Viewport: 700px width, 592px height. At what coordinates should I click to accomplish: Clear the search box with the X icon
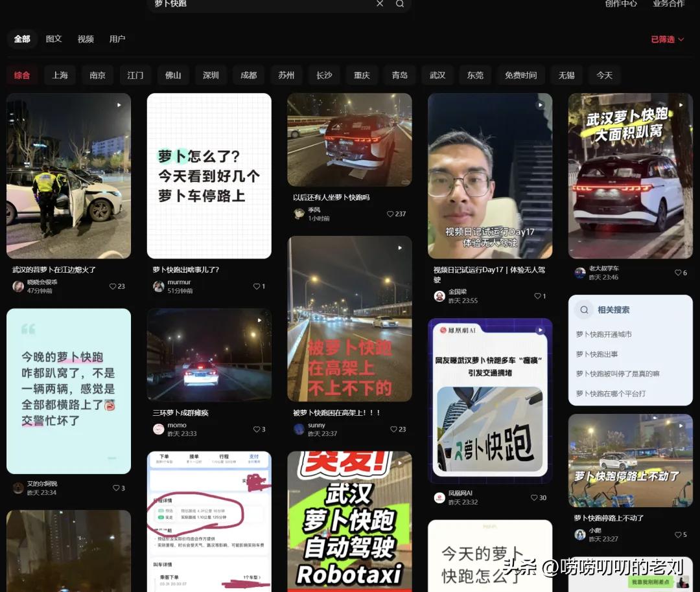380,4
